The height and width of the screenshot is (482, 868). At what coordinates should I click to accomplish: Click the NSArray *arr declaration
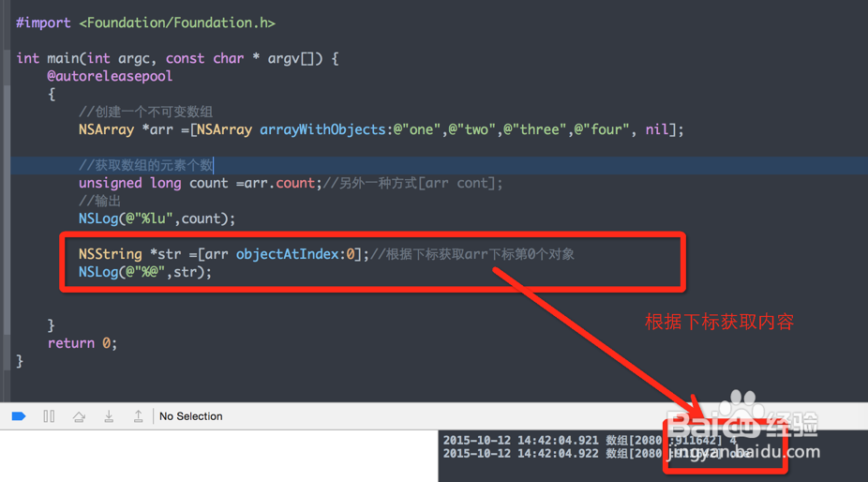point(126,129)
